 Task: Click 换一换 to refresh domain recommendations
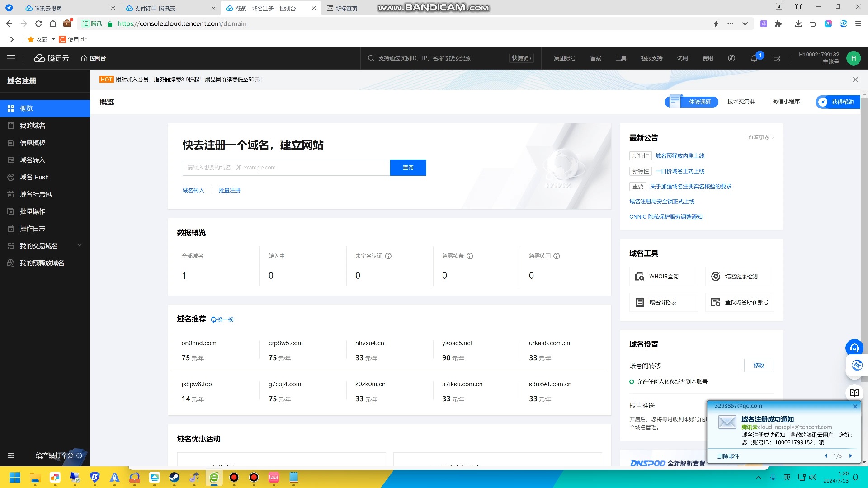tap(222, 320)
